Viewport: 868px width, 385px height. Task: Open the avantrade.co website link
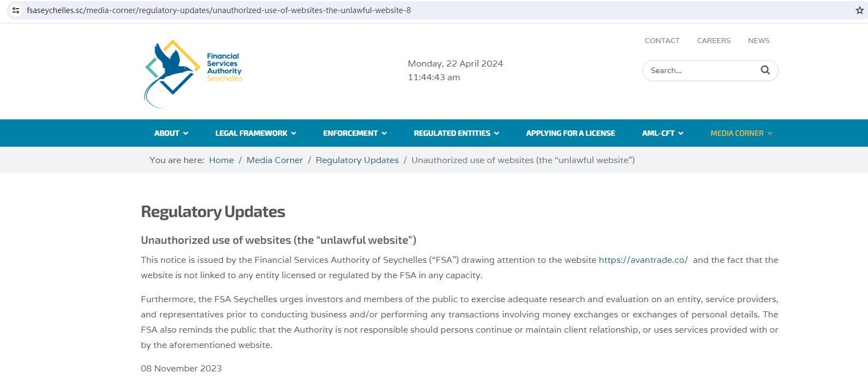(x=643, y=260)
